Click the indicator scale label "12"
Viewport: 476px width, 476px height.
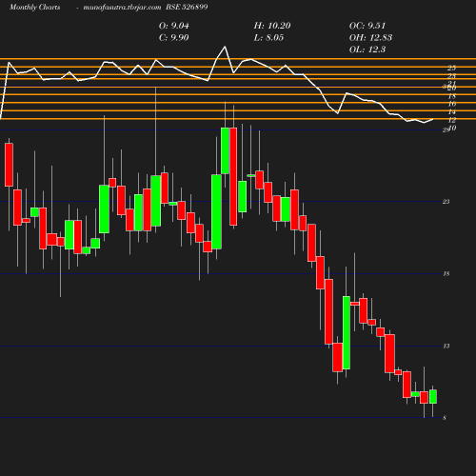(452, 120)
